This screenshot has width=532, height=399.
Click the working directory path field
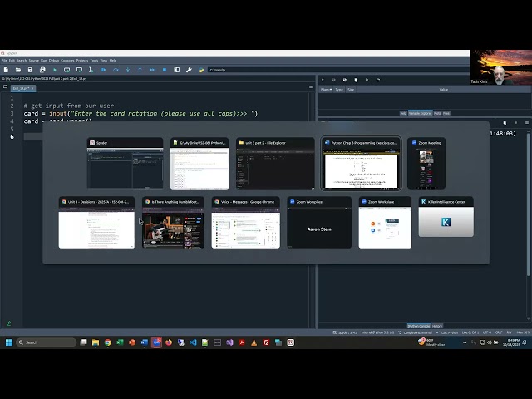[337, 70]
